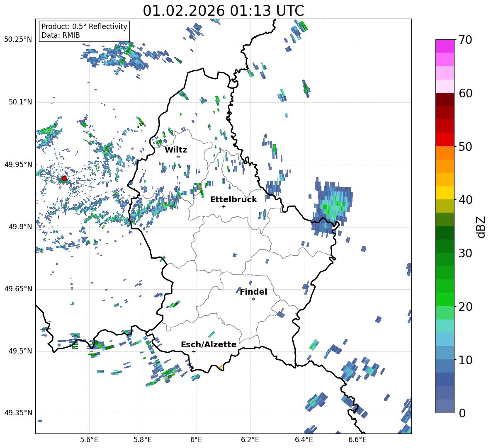Pick the magenta swatch at top of colorbar
Viewport: 491px width, 448px height.
pyautogui.click(x=445, y=46)
